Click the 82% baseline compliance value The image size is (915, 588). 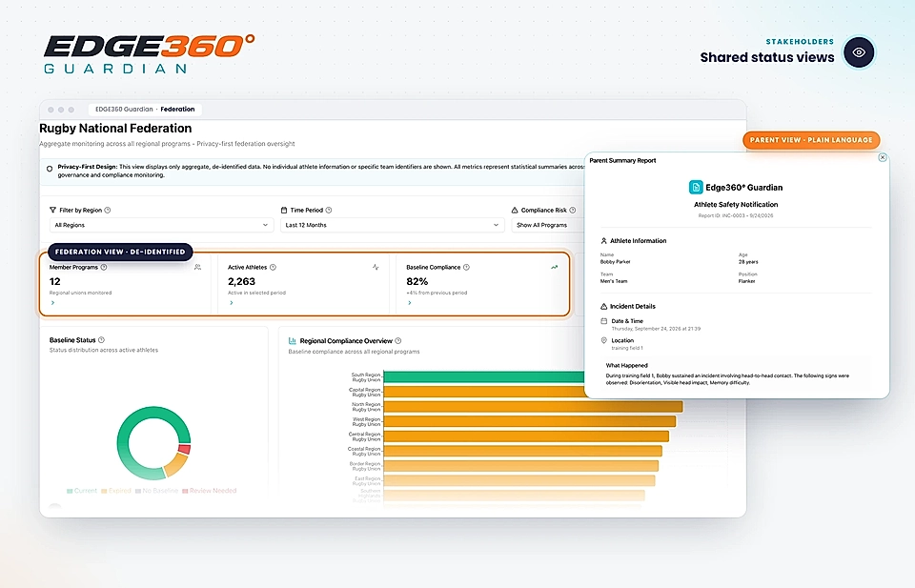[x=417, y=281]
